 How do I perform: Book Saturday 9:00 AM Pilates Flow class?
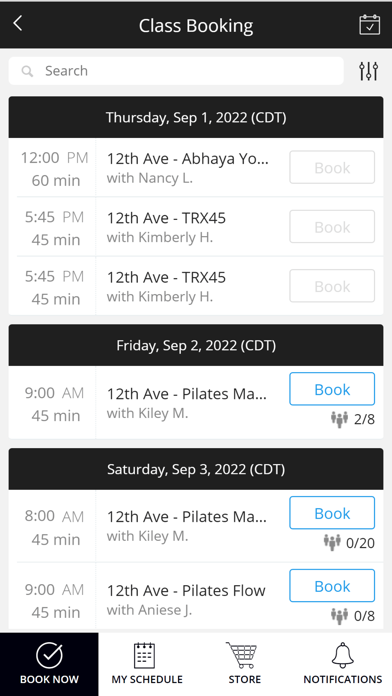click(332, 586)
